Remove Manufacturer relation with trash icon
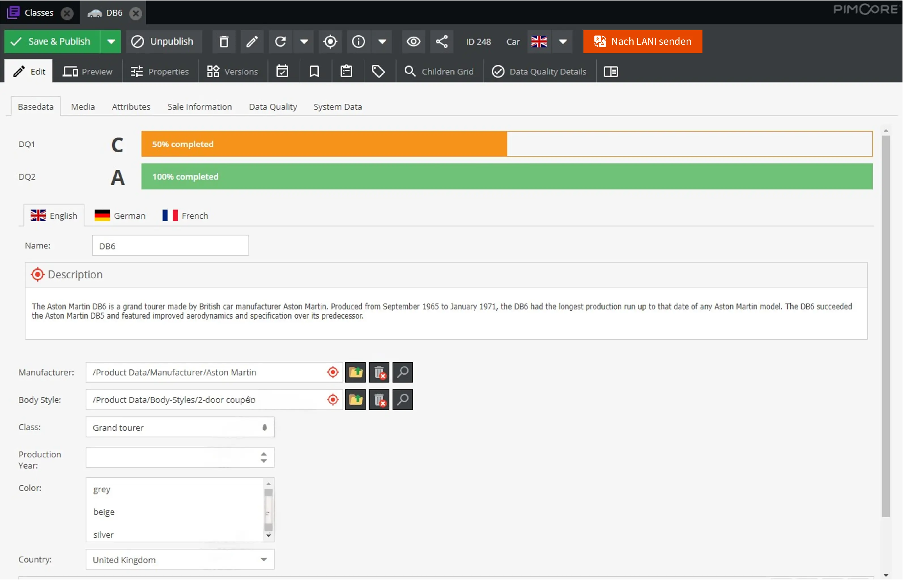The width and height of the screenshot is (903, 588). click(x=379, y=372)
